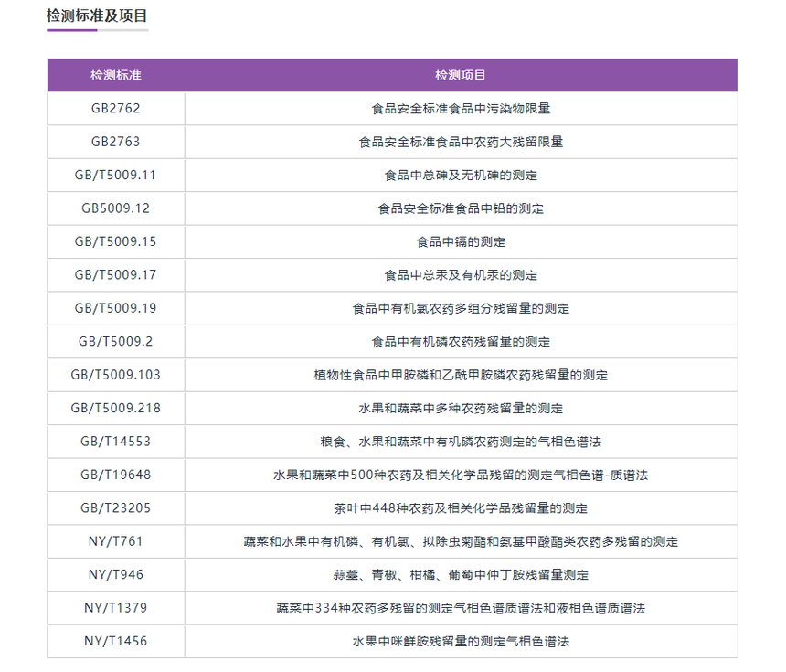Click 蒜薹、青椒、柑橘、葡萄中仲丁胺残留量测定 item
This screenshot has height=672, width=786.
461,575
